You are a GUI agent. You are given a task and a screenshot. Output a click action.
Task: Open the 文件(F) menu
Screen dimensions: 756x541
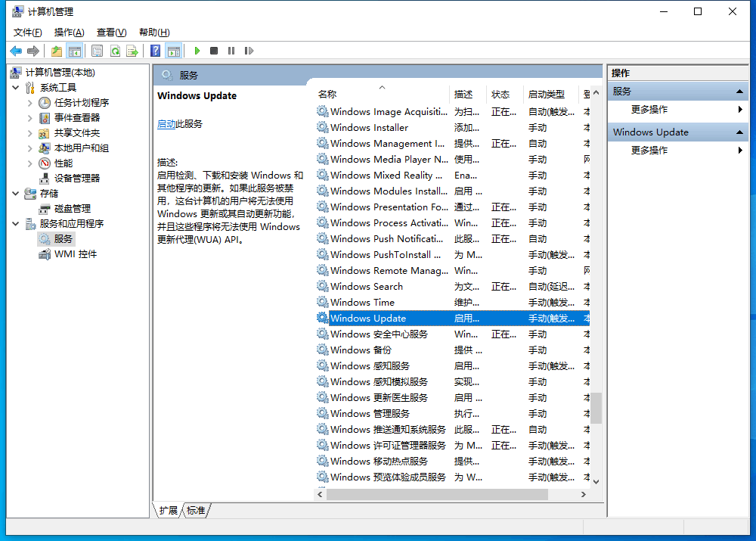point(27,33)
